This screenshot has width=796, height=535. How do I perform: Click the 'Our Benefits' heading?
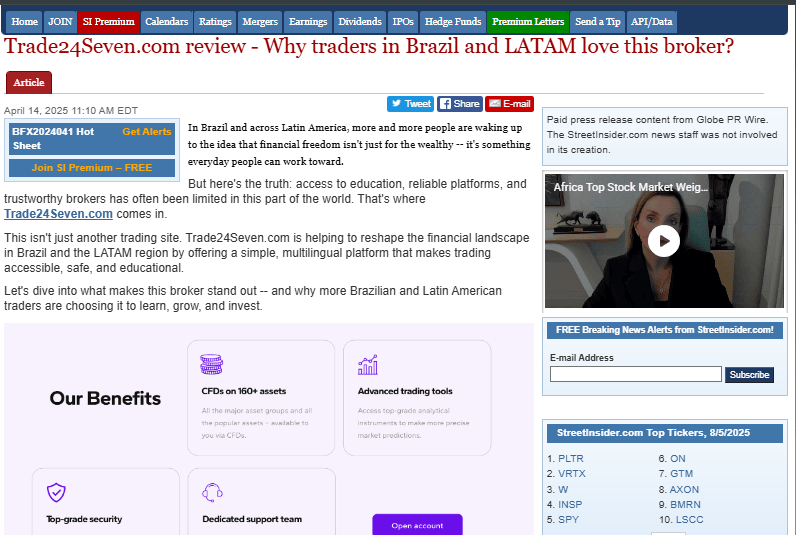(105, 398)
